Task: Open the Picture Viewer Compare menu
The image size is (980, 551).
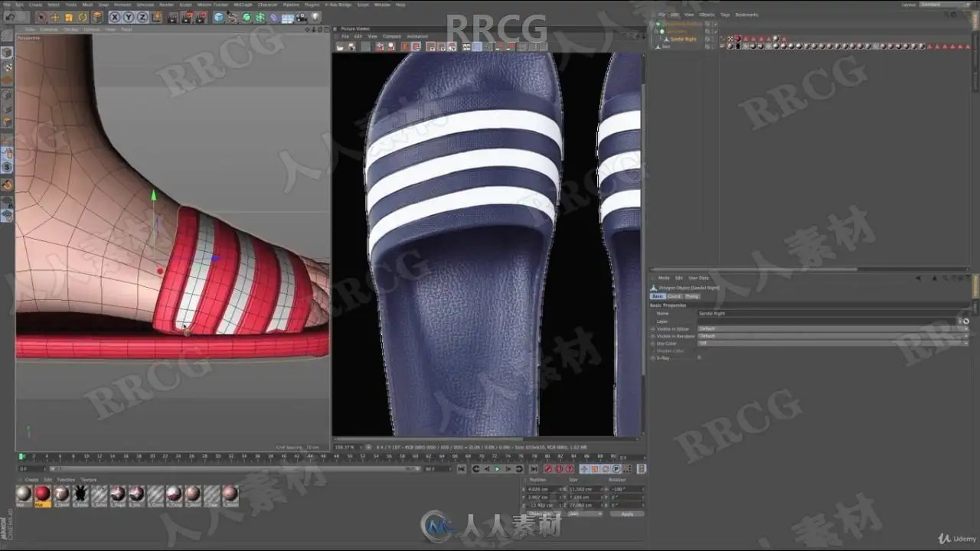Action: (x=391, y=36)
